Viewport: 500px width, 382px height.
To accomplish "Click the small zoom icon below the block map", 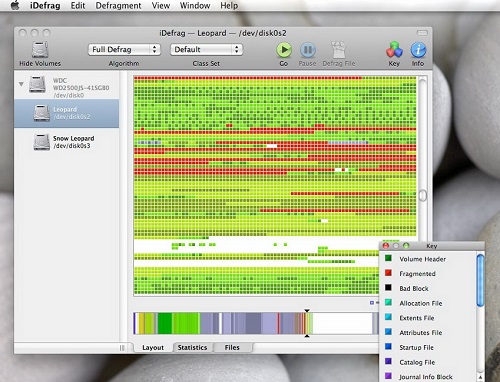I will pyautogui.click(x=372, y=303).
